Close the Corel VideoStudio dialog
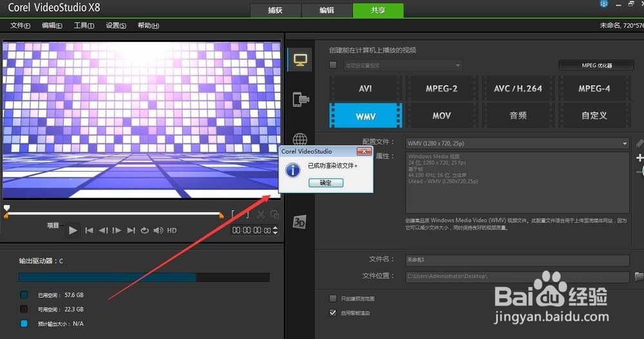Image resolution: width=644 pixels, height=339 pixels. (x=364, y=151)
